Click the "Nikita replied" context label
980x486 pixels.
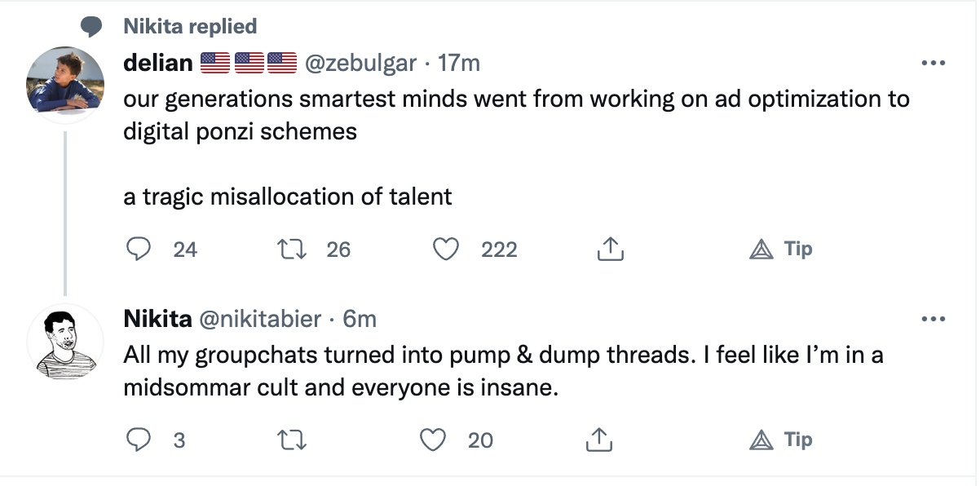pos(190,27)
